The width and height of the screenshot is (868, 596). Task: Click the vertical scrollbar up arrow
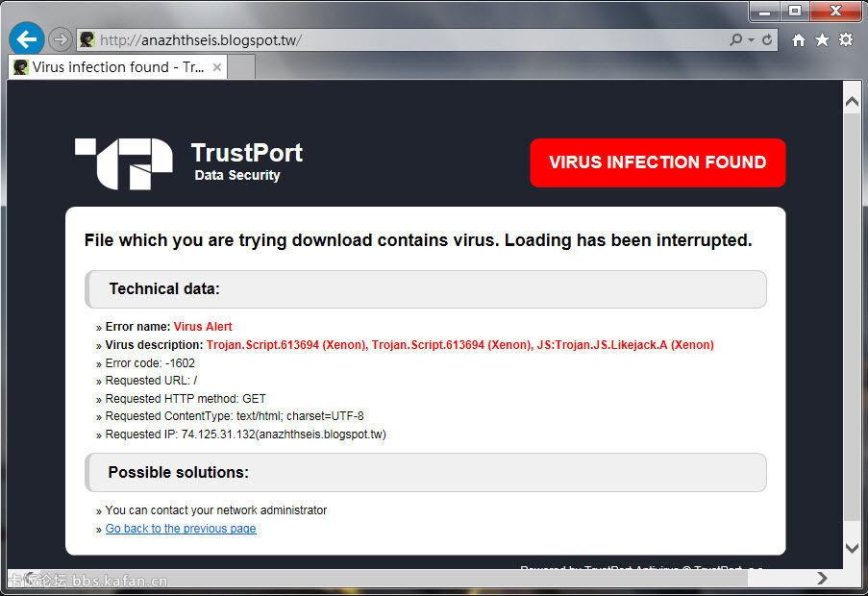[852, 101]
